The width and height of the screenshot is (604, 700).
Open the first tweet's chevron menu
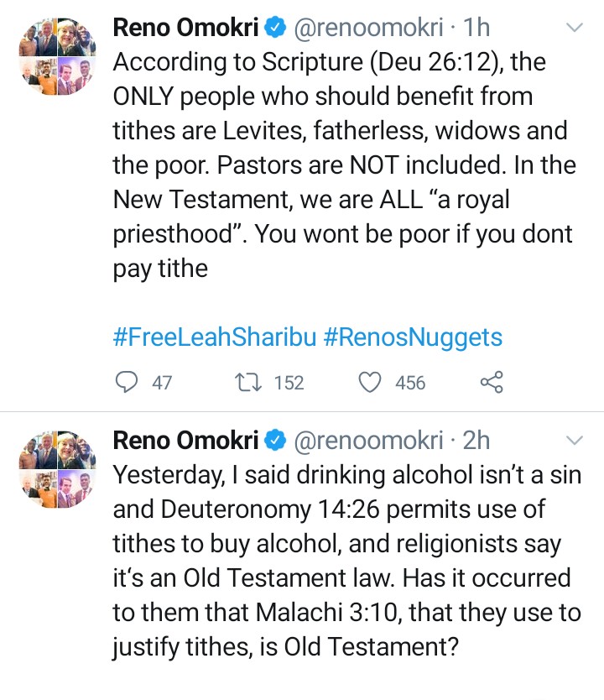(575, 28)
